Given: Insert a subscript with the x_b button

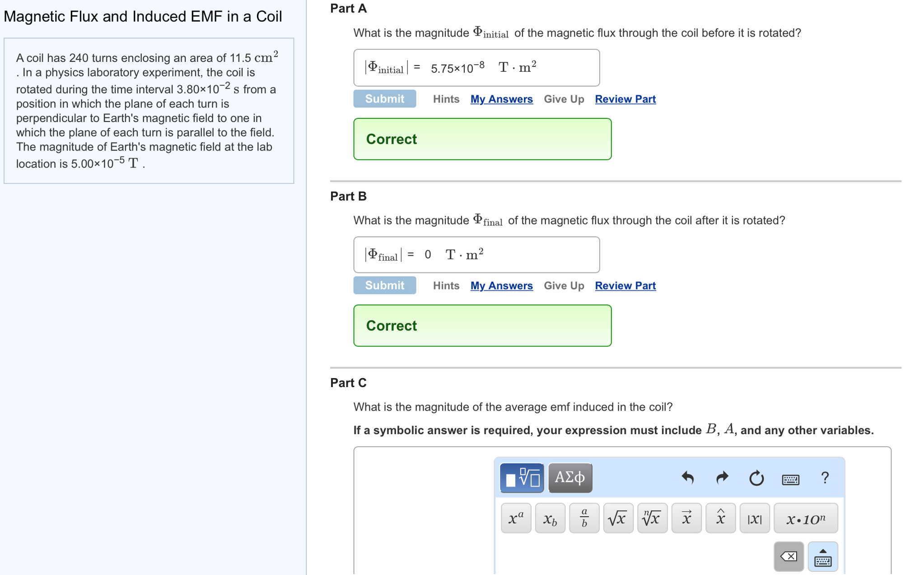Looking at the screenshot, I should [x=550, y=518].
